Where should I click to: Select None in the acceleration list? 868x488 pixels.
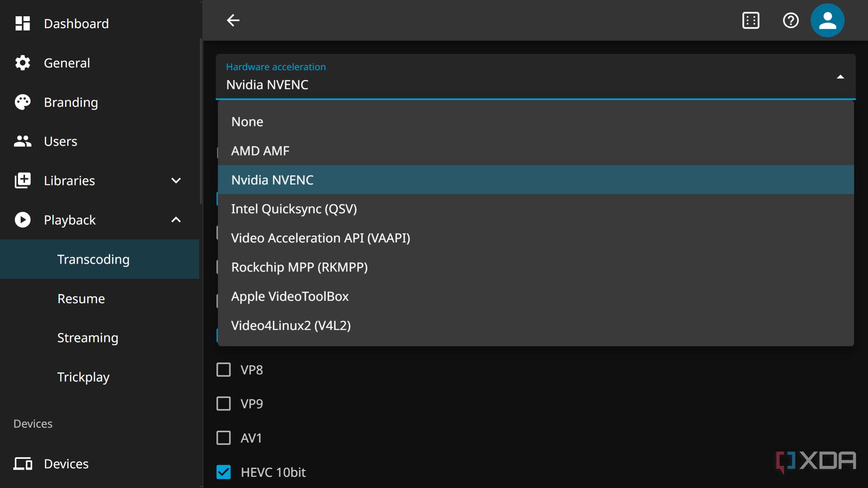coord(536,122)
